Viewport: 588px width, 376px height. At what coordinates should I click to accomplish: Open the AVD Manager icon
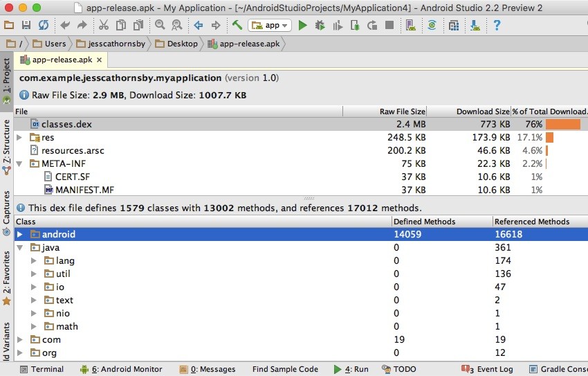[411, 25]
